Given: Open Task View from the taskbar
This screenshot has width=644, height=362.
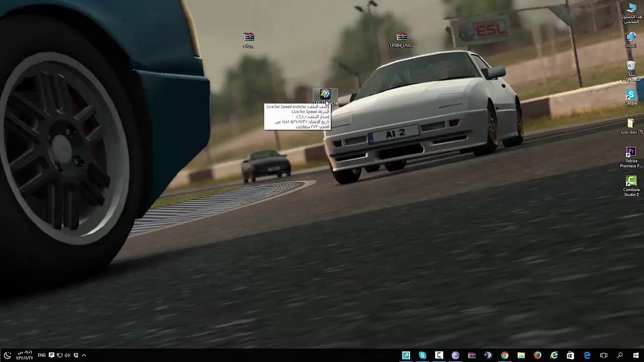Looking at the screenshot, I should (604, 355).
